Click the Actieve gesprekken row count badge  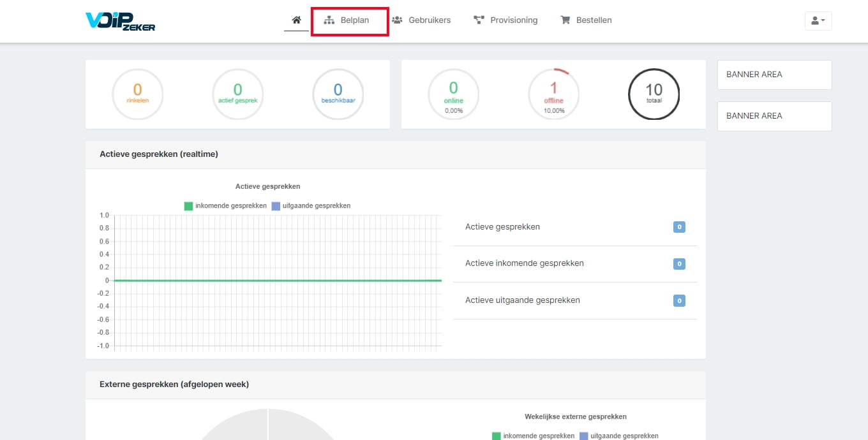click(679, 227)
